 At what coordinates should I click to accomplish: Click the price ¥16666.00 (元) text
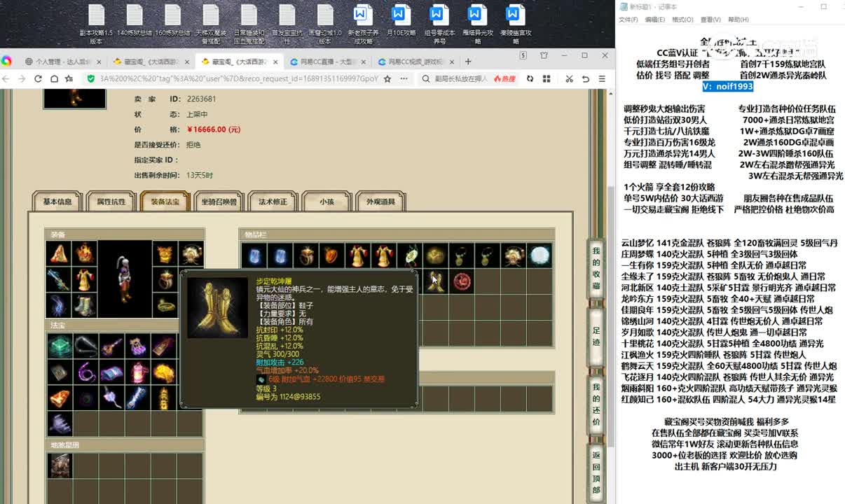coord(214,129)
